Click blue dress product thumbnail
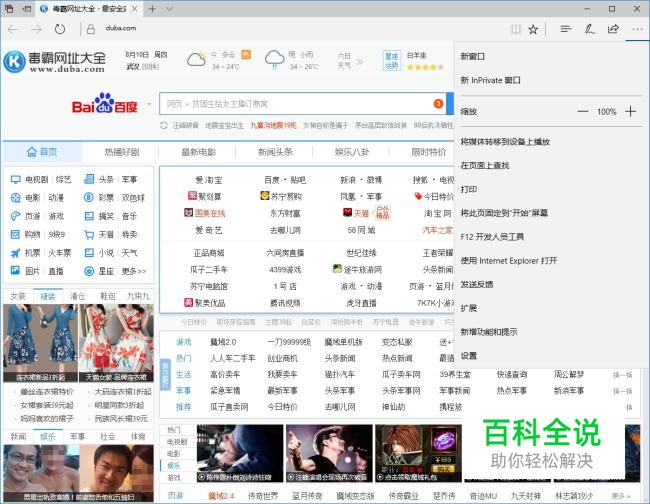The image size is (650, 504). click(40, 343)
